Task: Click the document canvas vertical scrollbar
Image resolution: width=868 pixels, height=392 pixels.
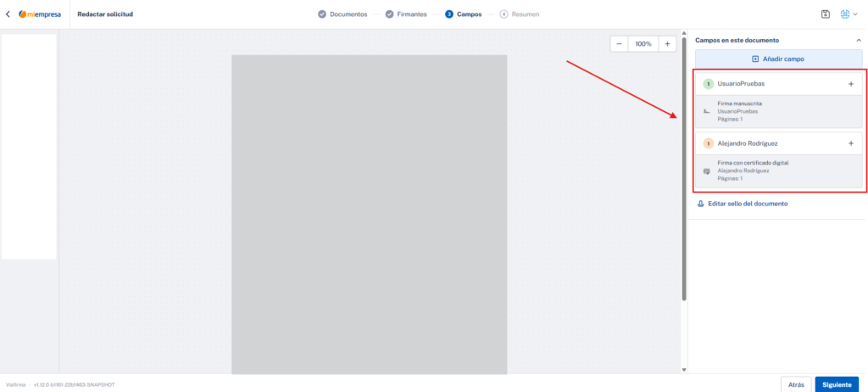Action: pyautogui.click(x=684, y=170)
